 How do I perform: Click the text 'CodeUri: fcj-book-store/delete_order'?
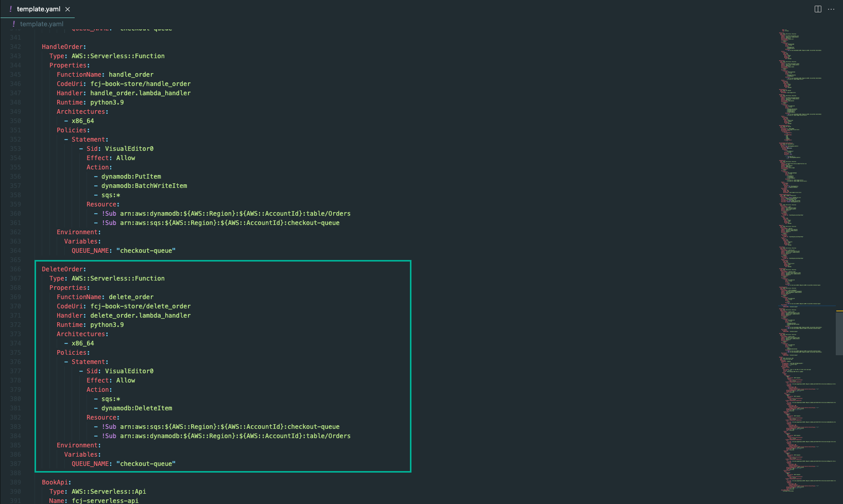(x=124, y=306)
